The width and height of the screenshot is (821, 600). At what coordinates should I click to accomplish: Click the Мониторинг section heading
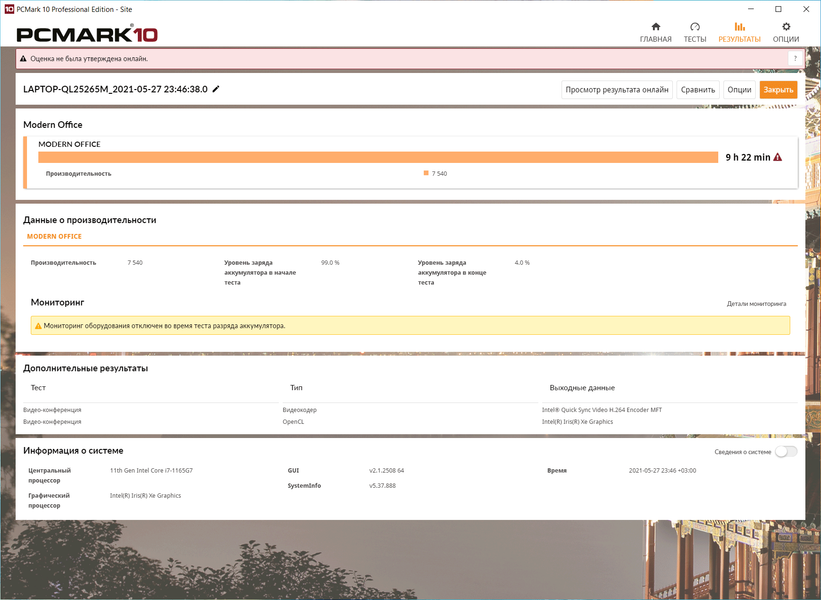pos(58,302)
